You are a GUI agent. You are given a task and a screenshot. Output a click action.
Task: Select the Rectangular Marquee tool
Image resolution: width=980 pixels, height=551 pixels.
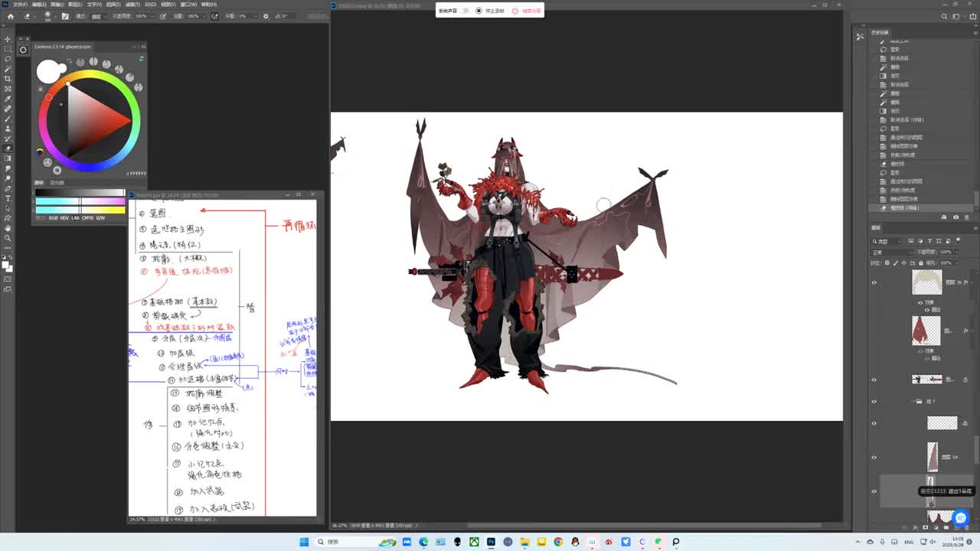[x=8, y=49]
